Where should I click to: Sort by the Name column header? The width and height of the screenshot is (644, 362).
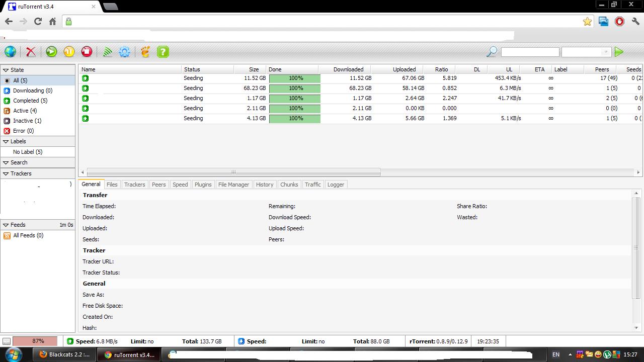(130, 69)
